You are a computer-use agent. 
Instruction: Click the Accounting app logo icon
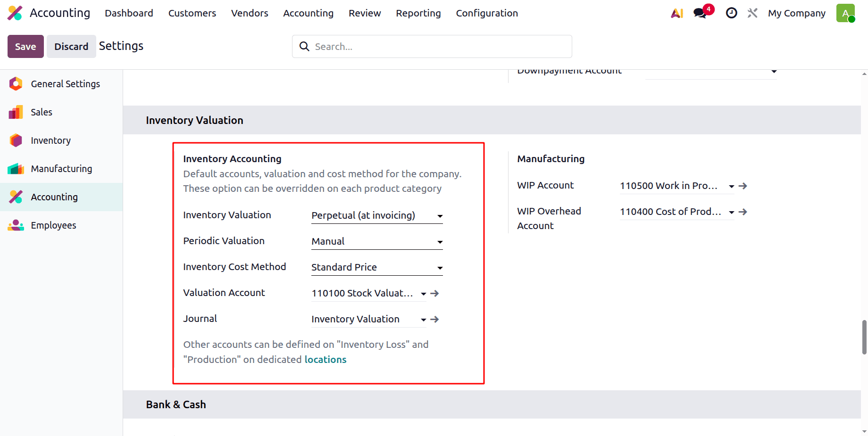click(x=15, y=13)
